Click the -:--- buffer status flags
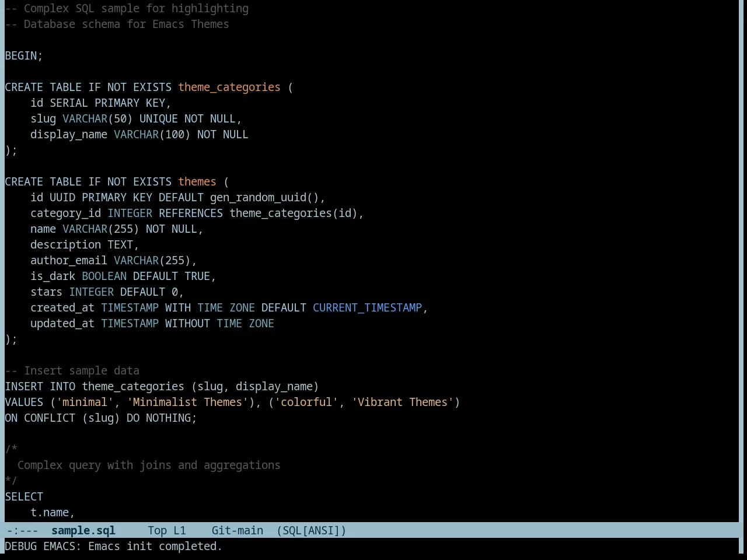This screenshot has width=747, height=560. click(x=22, y=530)
